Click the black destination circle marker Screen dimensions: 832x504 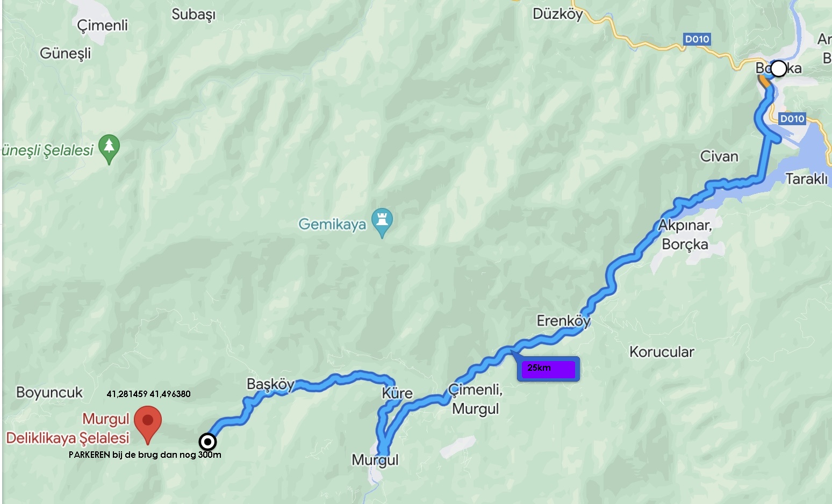pyautogui.click(x=207, y=442)
